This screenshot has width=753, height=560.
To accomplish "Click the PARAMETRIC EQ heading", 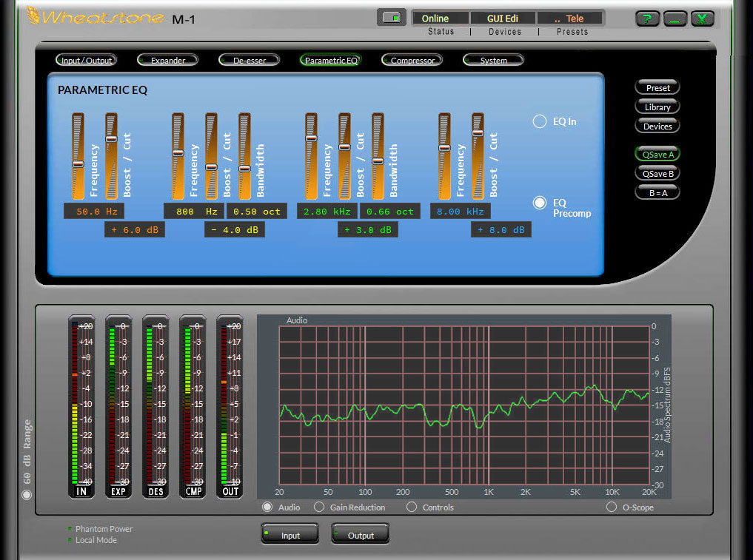I will [102, 90].
